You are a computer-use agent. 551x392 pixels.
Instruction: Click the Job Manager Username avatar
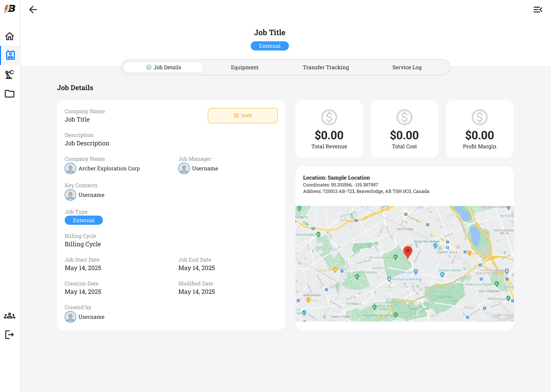click(184, 168)
